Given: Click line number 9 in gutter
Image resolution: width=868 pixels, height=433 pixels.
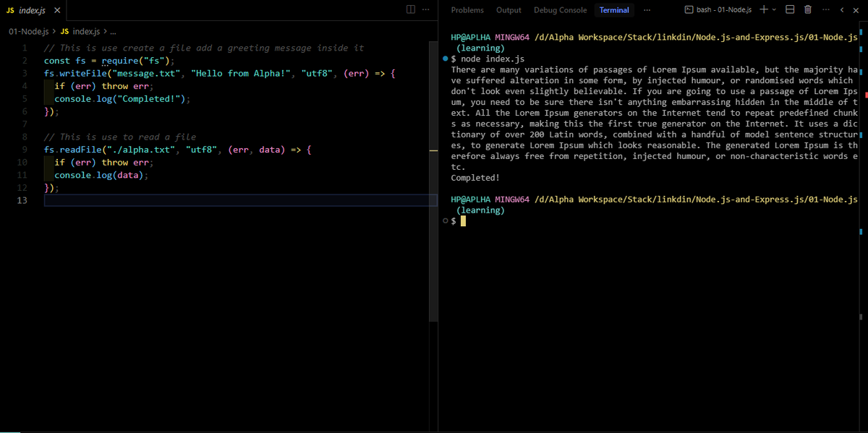Looking at the screenshot, I should tap(24, 150).
